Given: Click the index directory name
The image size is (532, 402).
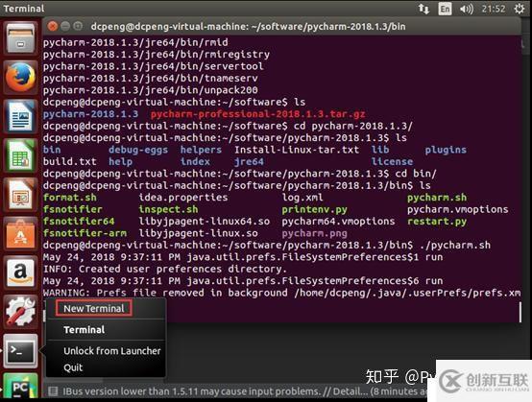Looking at the screenshot, I should pyautogui.click(x=195, y=162).
